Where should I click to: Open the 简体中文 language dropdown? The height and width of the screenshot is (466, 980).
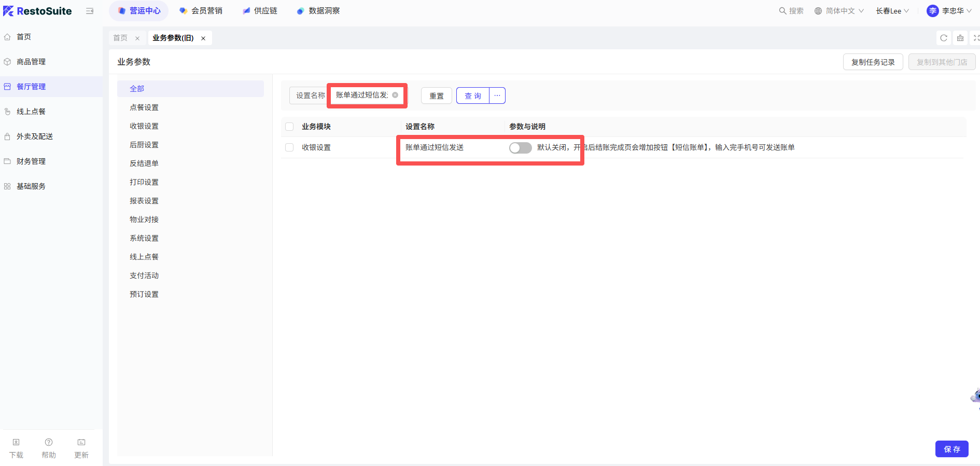click(x=839, y=11)
